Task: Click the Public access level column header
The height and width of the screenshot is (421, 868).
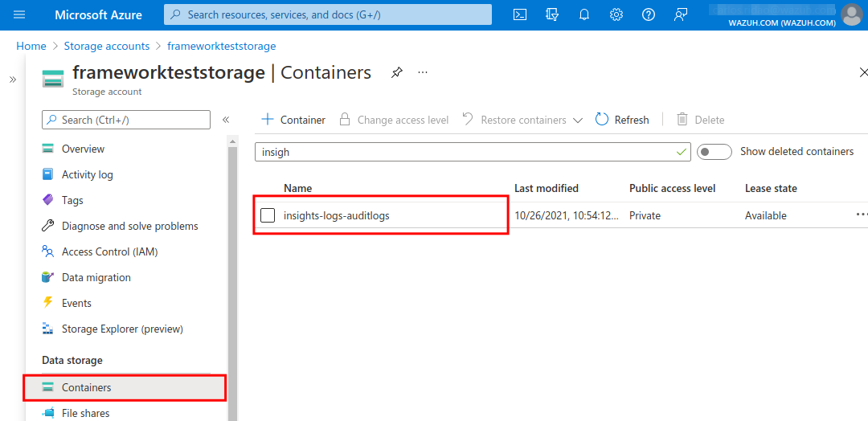Action: tap(672, 188)
